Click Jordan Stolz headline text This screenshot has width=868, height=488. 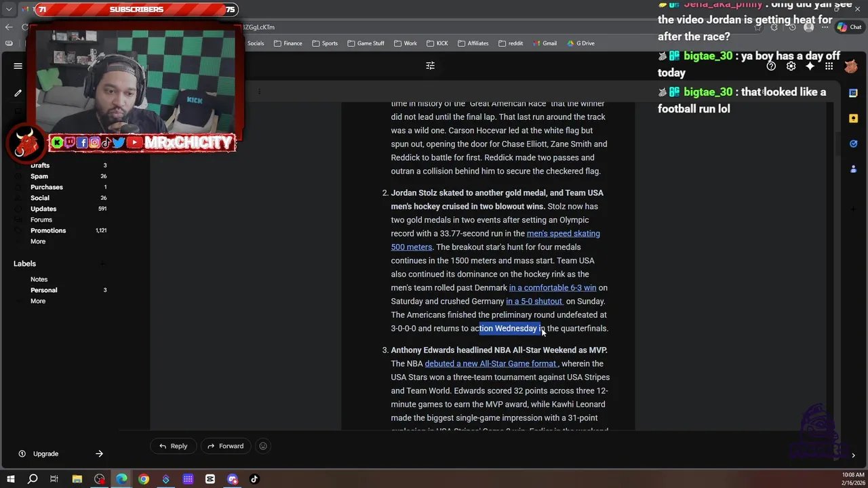[497, 200]
